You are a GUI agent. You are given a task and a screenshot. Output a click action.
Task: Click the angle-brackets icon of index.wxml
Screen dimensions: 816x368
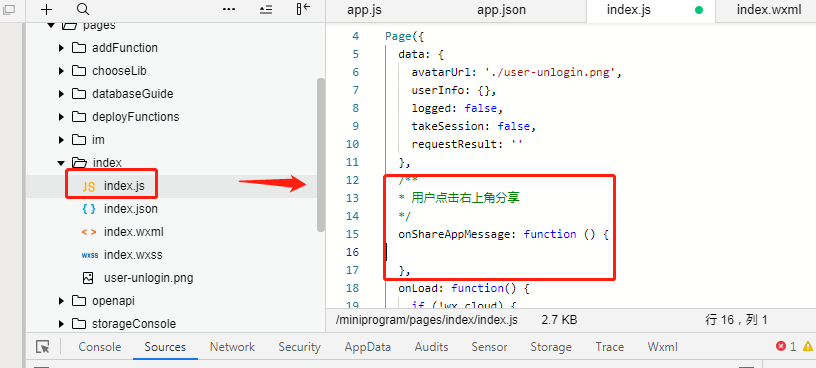click(89, 232)
